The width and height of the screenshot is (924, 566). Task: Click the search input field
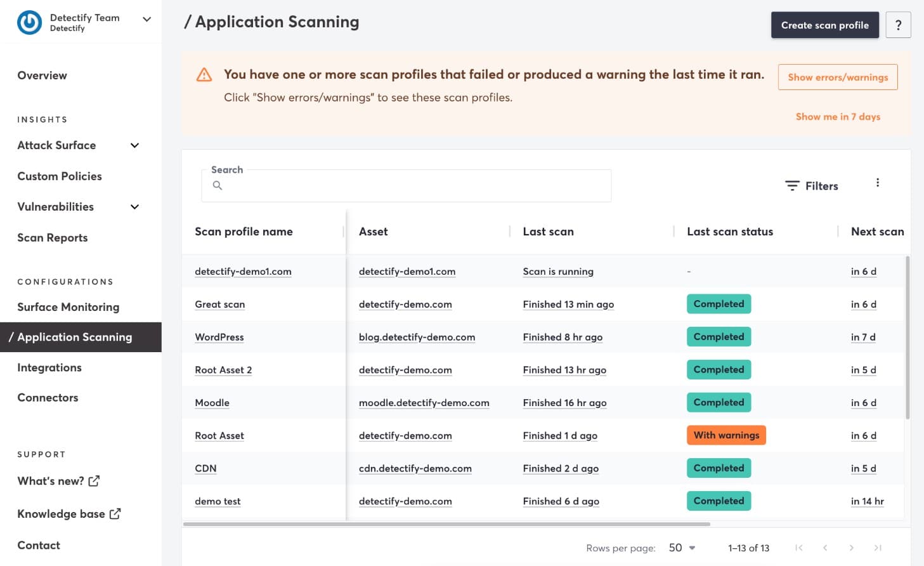[407, 185]
